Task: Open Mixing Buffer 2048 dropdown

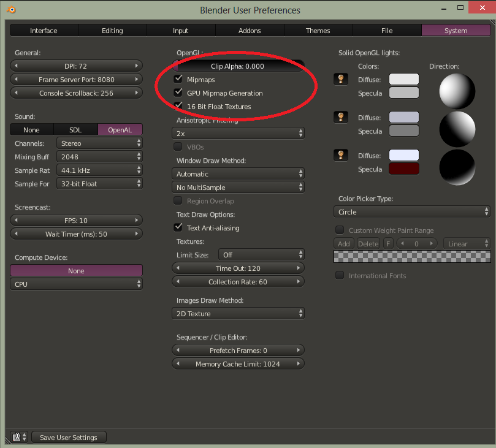Action: click(100, 157)
